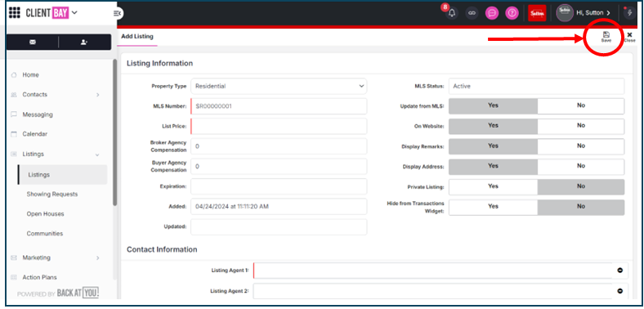Select the Add Listing tab
This screenshot has height=309, width=644.
tap(137, 37)
